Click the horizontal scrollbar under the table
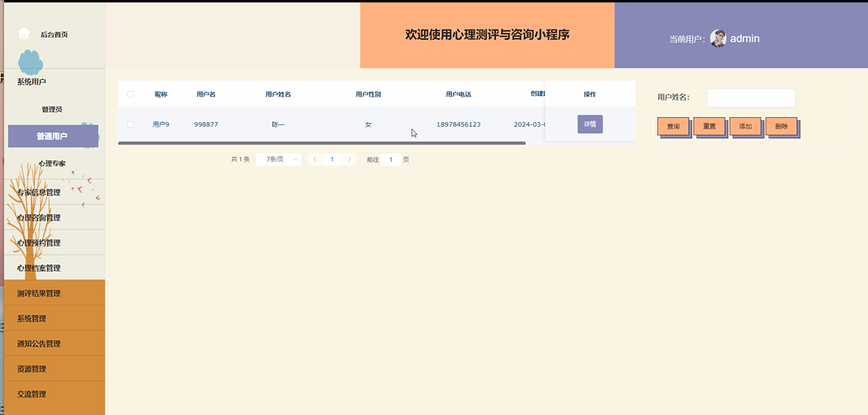This screenshot has height=415, width=868. [322, 143]
